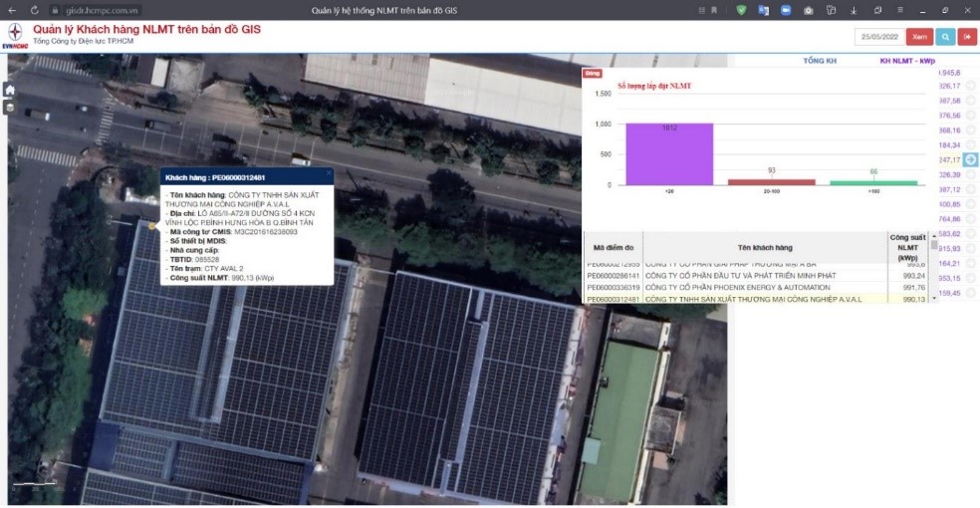Viewport: 980px width, 508px height.
Task: Click the arrow icon beside value 326,39
Action: 970,175
